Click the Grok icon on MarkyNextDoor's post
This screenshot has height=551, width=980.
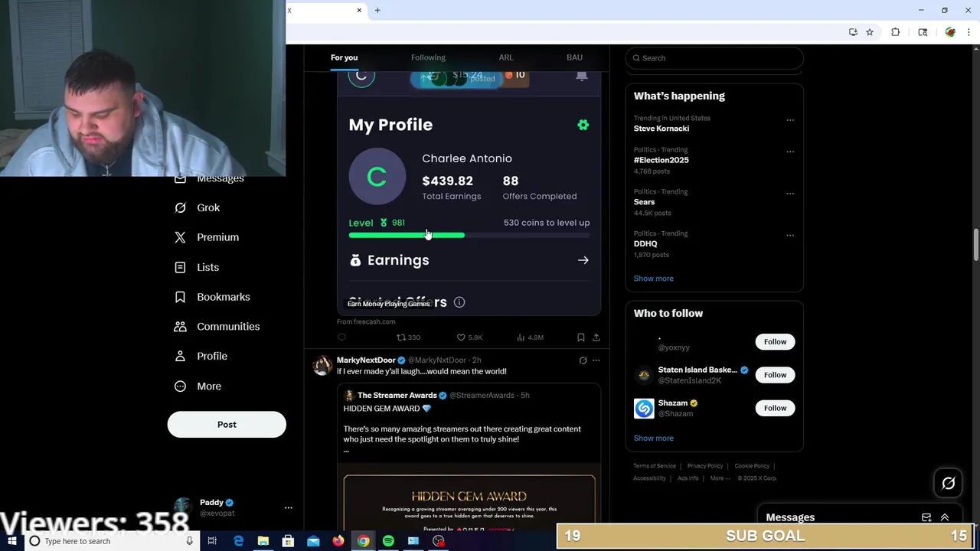tap(583, 360)
